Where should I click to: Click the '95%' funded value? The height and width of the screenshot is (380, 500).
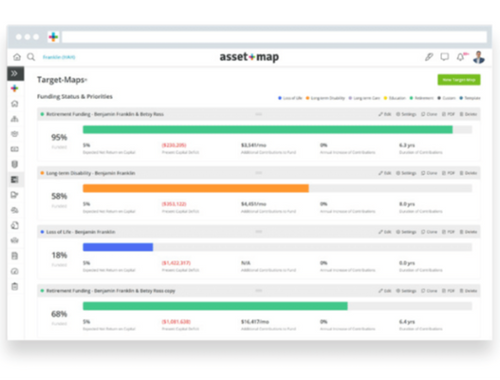[59, 137]
